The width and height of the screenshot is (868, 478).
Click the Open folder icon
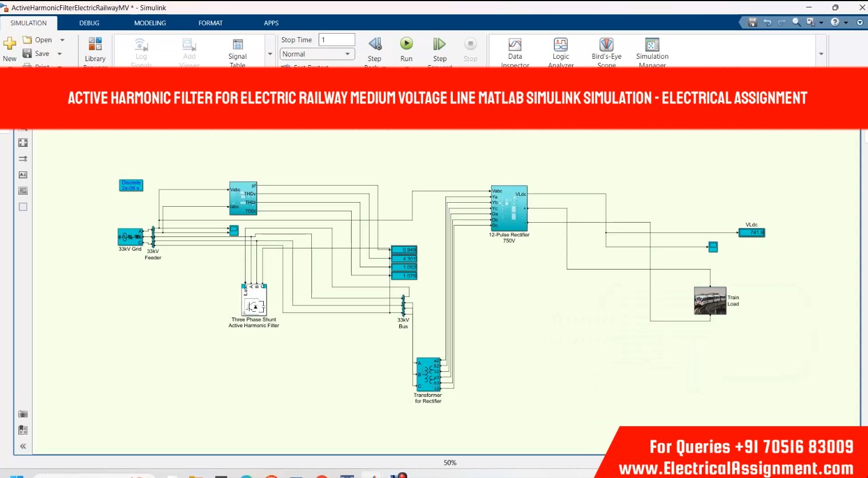[x=27, y=39]
